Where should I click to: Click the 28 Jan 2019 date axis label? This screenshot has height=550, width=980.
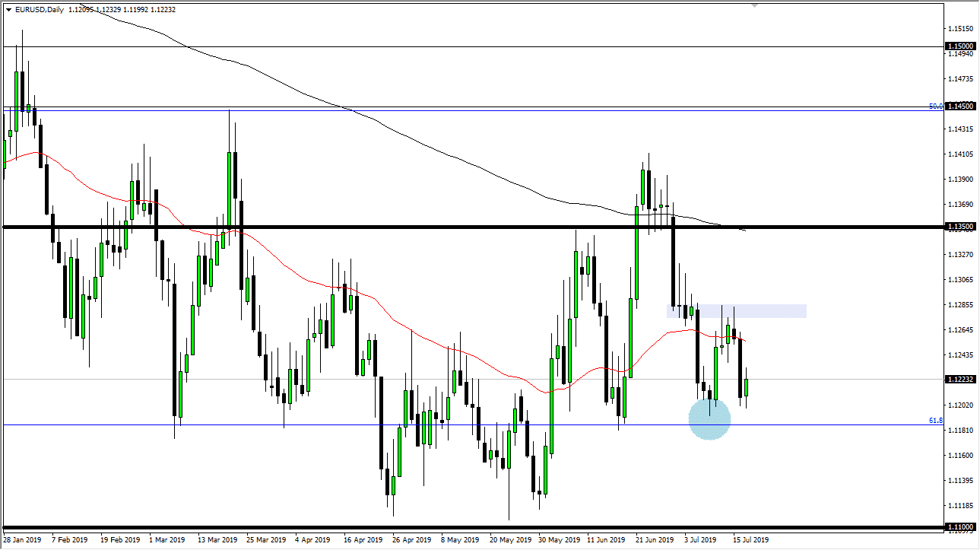[x=23, y=539]
